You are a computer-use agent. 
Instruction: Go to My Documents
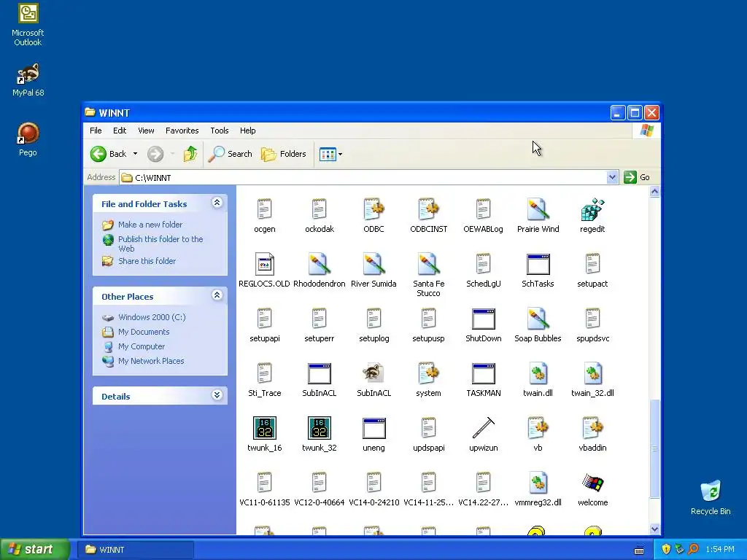point(144,332)
